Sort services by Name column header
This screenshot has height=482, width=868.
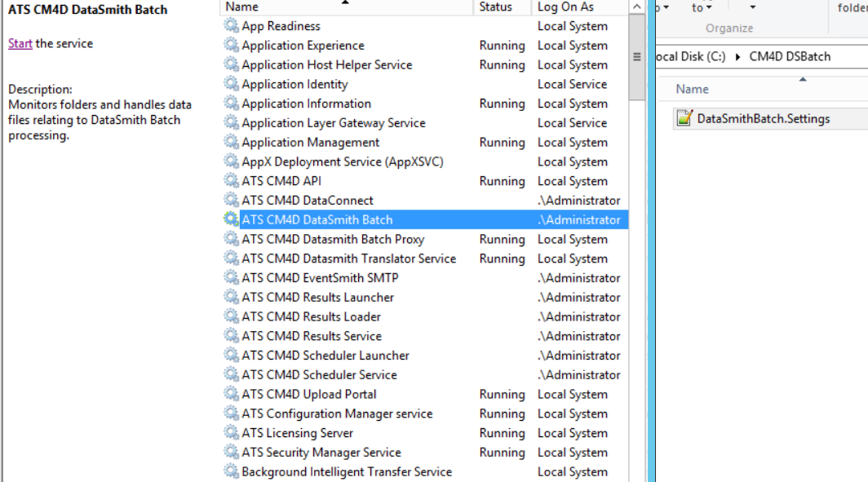[x=343, y=7]
